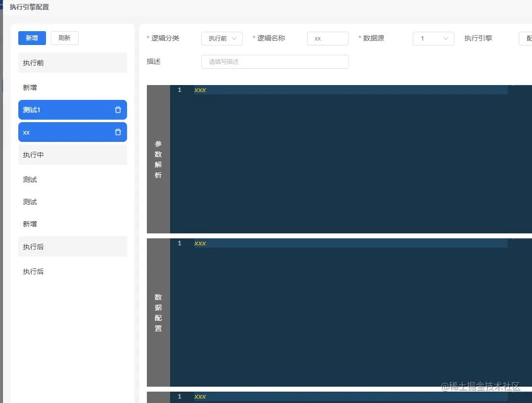Focus the 逻辑名称 input field
Image resolution: width=532 pixels, height=403 pixels.
coord(328,39)
